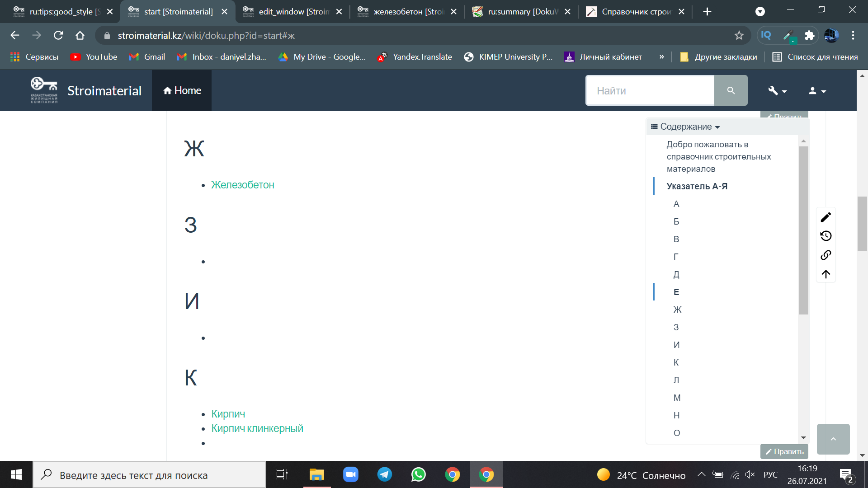Open Добро пожаловать contents entry
Screen dimensions: 868x488
tap(718, 156)
